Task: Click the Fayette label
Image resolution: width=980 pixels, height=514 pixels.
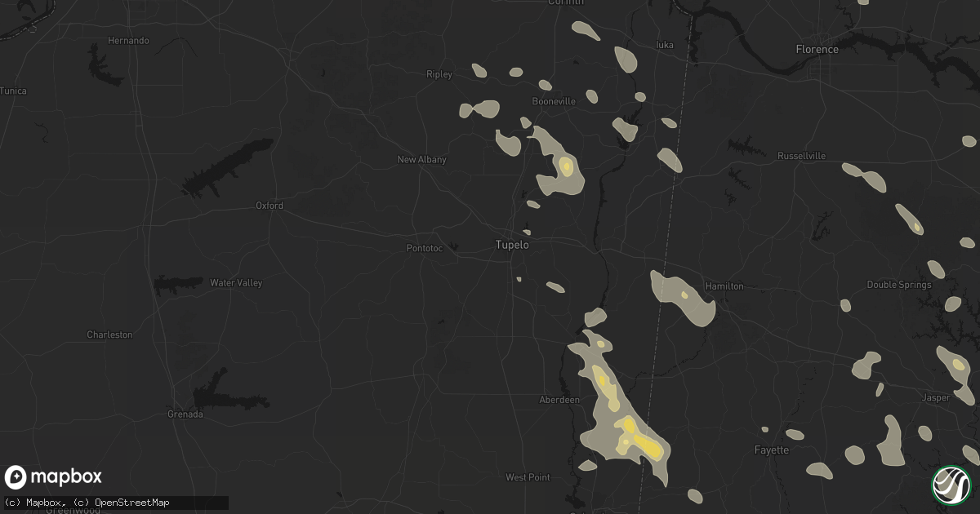Action: [x=771, y=450]
